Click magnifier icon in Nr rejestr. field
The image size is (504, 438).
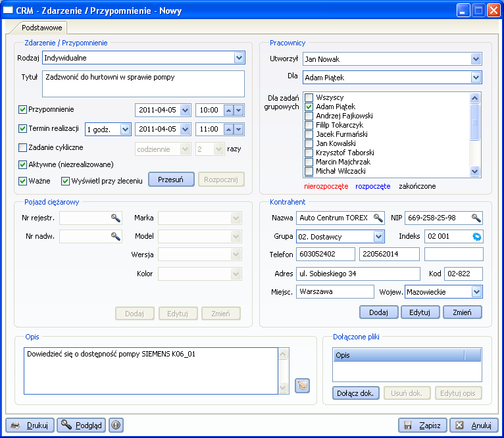pyautogui.click(x=116, y=218)
